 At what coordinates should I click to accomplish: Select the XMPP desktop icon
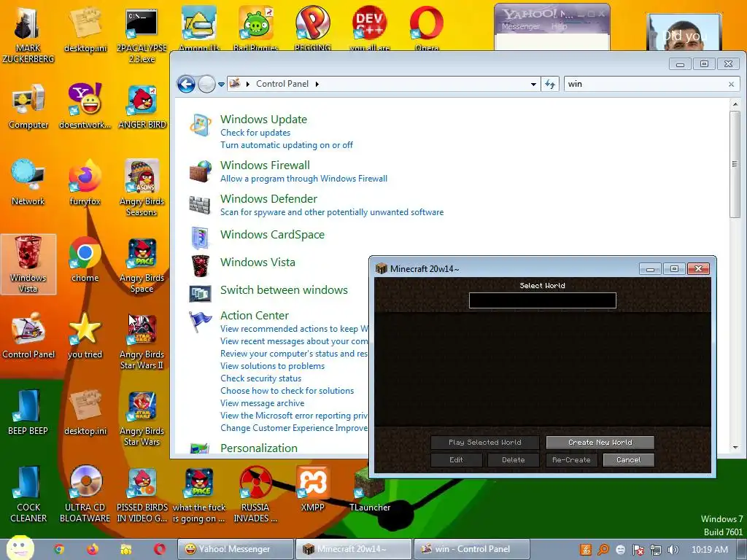pos(312,489)
